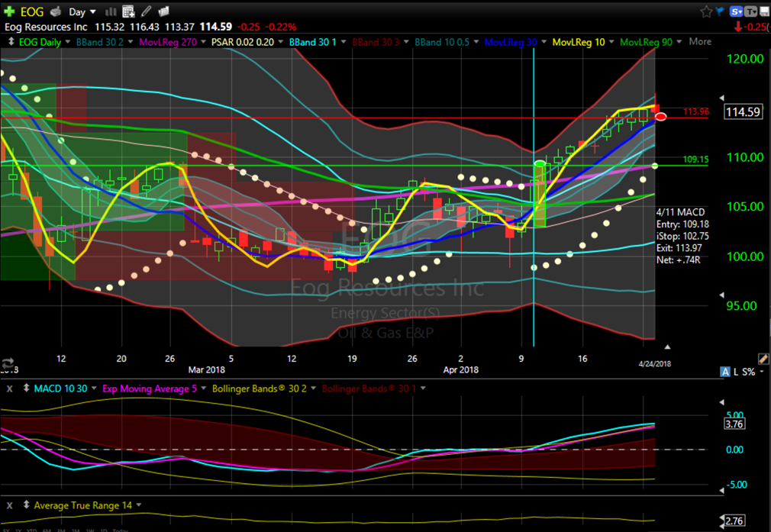Click the EOG ticker symbol
This screenshot has height=532, width=771.
point(32,11)
